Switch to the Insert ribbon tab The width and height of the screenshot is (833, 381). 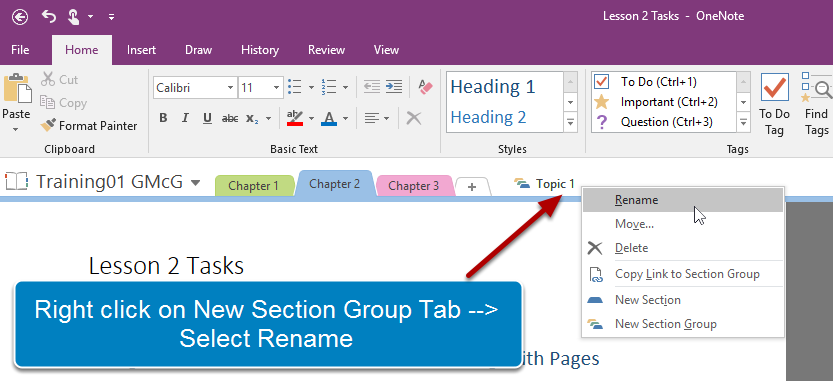(x=141, y=50)
